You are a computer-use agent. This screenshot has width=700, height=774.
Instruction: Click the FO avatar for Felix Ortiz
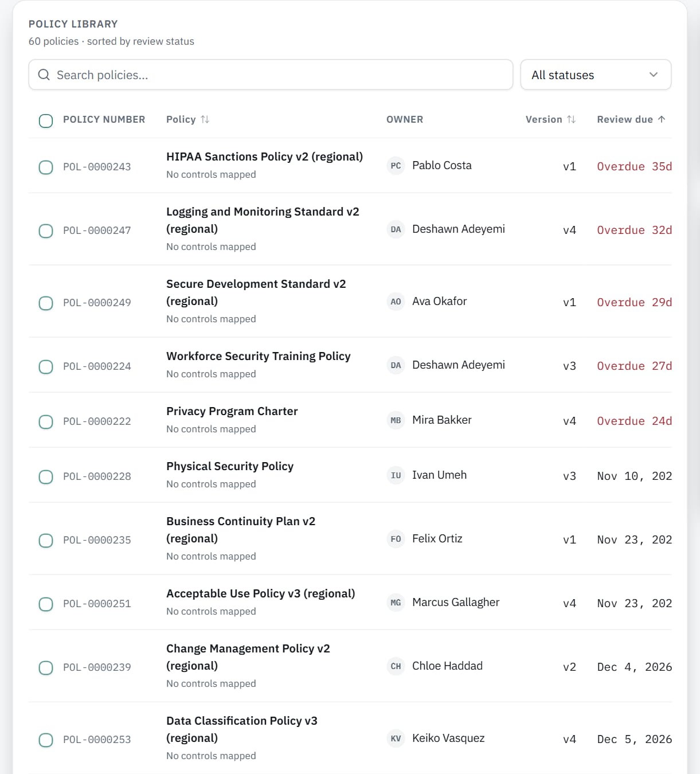pos(396,539)
